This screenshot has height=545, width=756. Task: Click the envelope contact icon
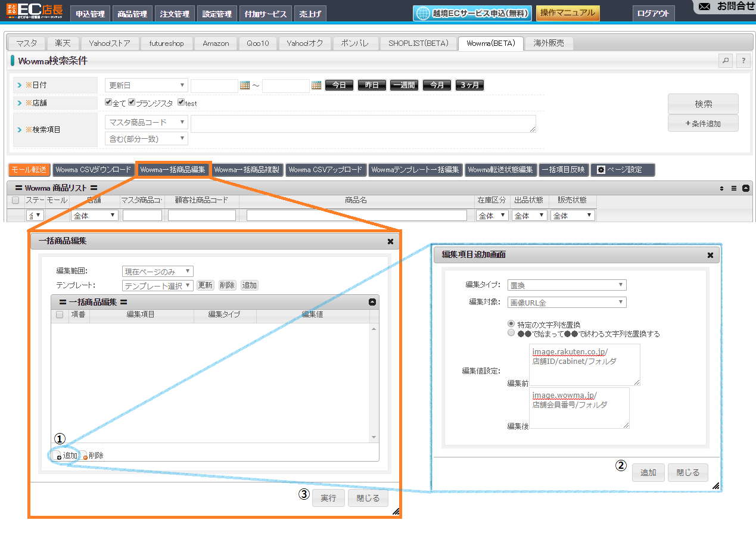tap(705, 7)
